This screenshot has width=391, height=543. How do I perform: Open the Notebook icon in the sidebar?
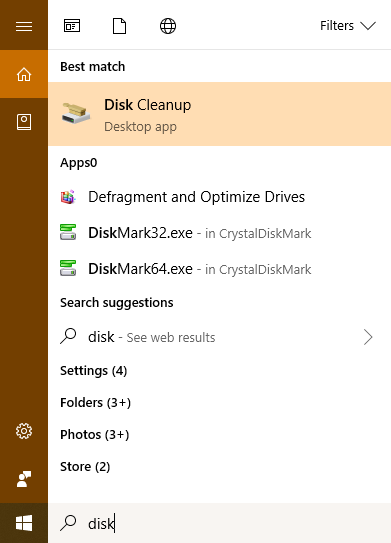[24, 122]
